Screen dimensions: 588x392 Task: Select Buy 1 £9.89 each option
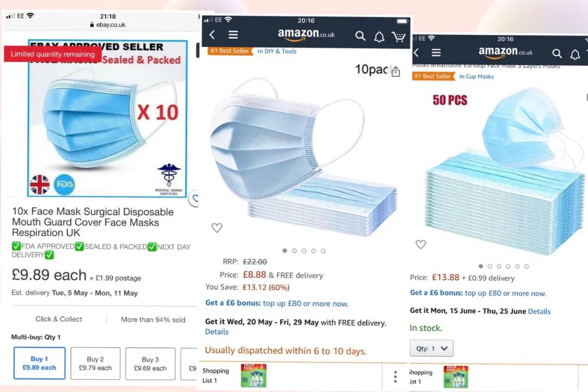tap(39, 363)
